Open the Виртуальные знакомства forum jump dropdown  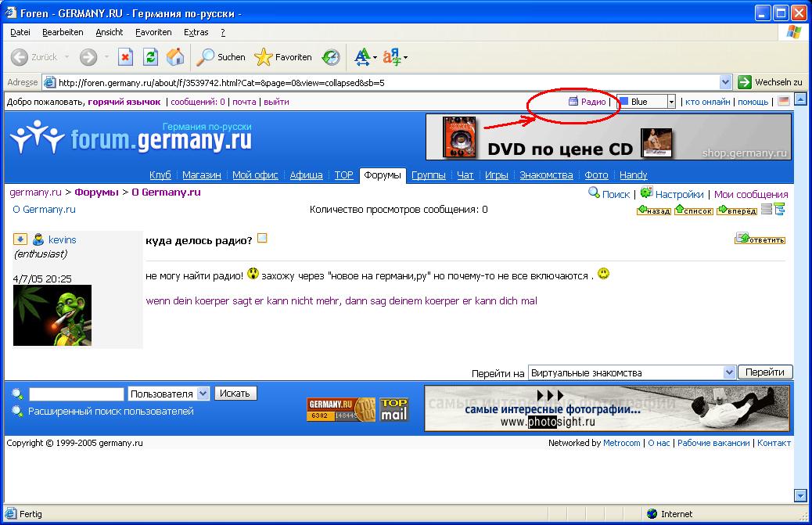pos(729,372)
